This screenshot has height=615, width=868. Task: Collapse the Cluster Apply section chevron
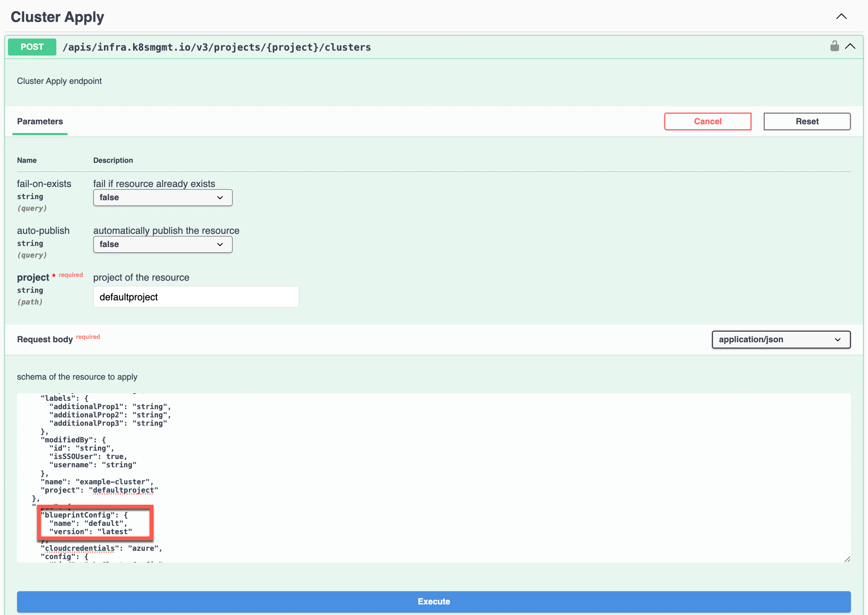(841, 16)
